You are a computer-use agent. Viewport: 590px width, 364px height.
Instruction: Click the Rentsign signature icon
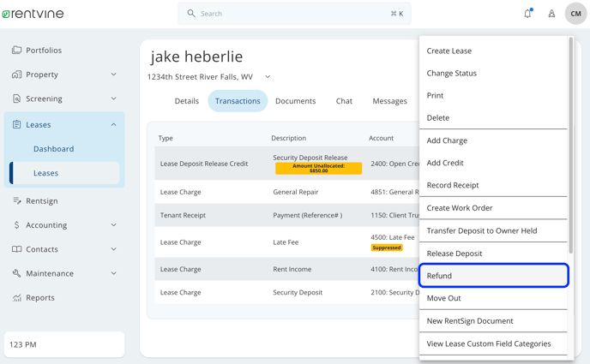[16, 200]
